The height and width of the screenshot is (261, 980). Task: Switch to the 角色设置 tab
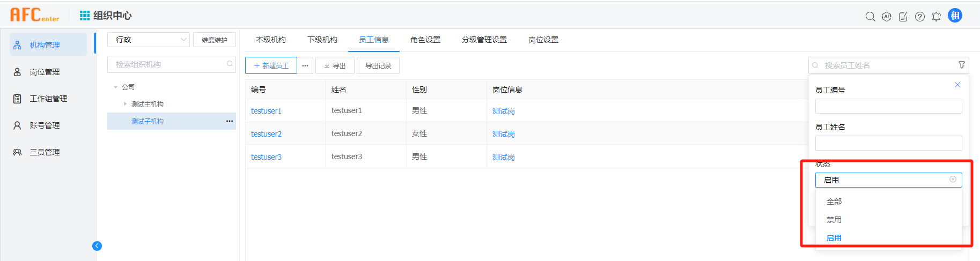click(425, 40)
